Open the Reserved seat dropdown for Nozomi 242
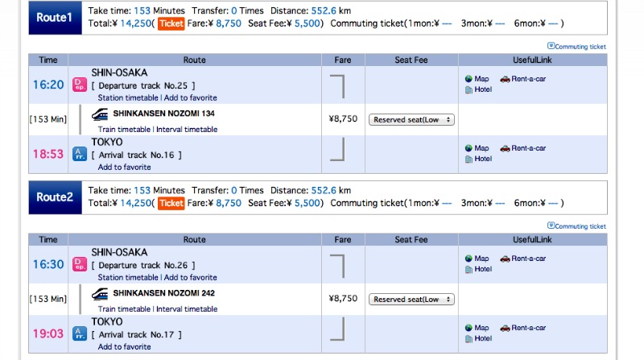This screenshot has height=360, width=644. coord(411,299)
